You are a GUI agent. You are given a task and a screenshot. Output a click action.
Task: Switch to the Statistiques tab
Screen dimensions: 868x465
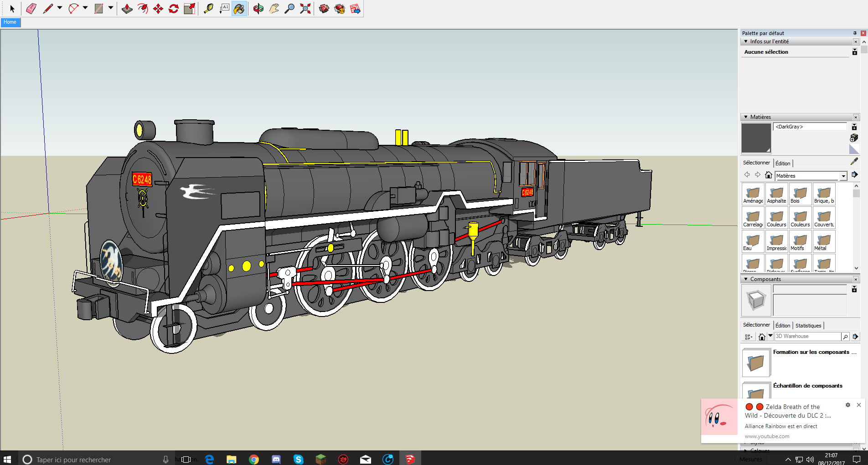click(x=808, y=326)
